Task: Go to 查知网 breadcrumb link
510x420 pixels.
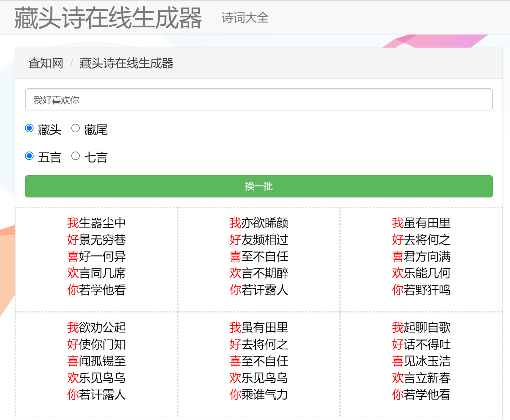Action: click(x=46, y=63)
